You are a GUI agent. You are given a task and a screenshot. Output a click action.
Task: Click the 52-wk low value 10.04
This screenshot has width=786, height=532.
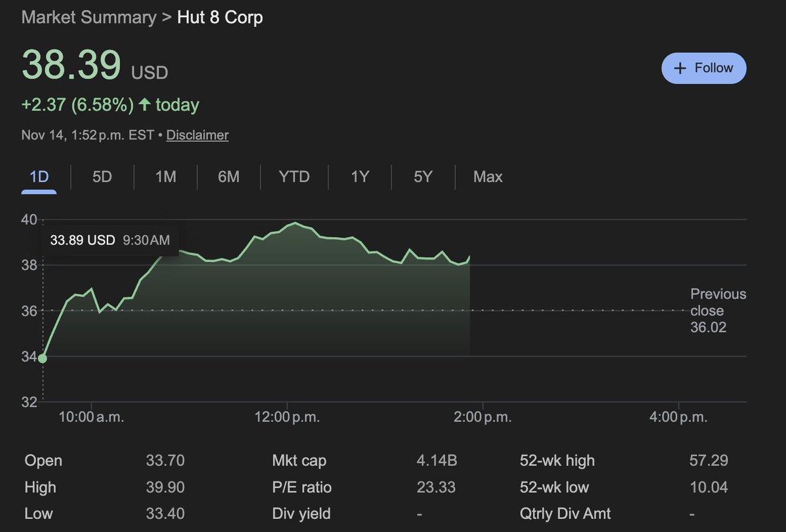pyautogui.click(x=709, y=487)
